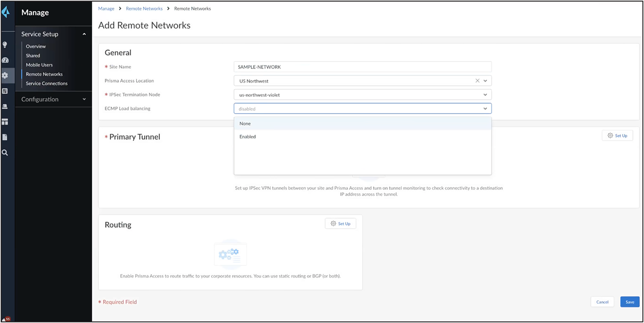Click the Cancel button
The height and width of the screenshot is (323, 644).
point(602,302)
